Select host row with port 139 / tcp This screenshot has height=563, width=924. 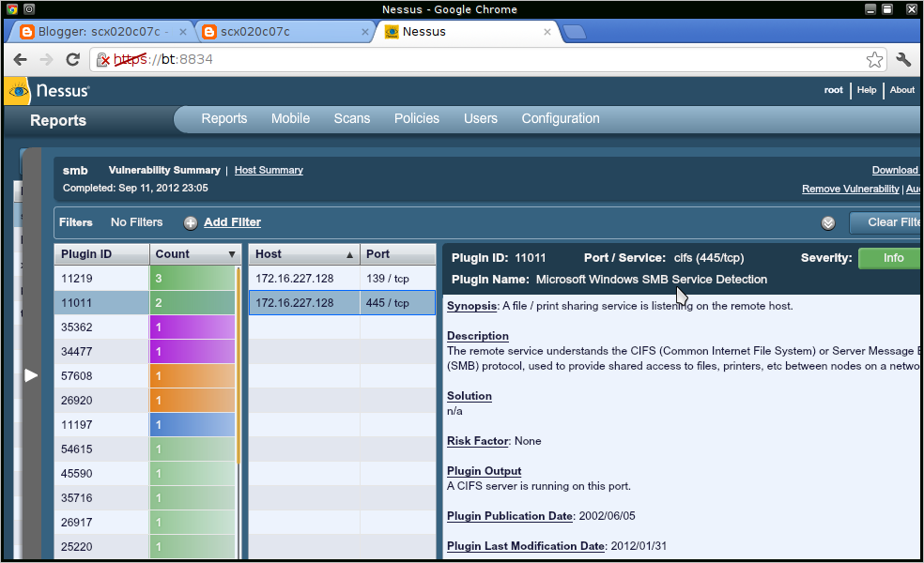click(x=343, y=279)
